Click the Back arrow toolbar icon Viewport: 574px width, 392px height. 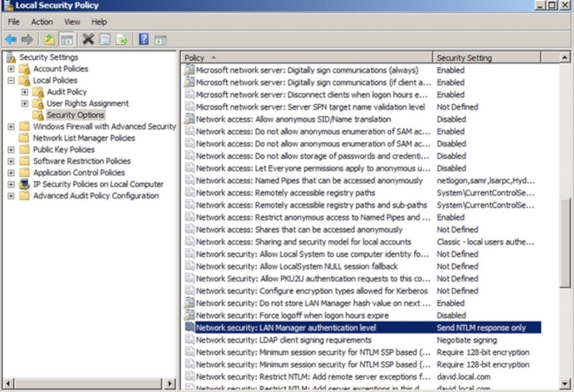[11, 39]
